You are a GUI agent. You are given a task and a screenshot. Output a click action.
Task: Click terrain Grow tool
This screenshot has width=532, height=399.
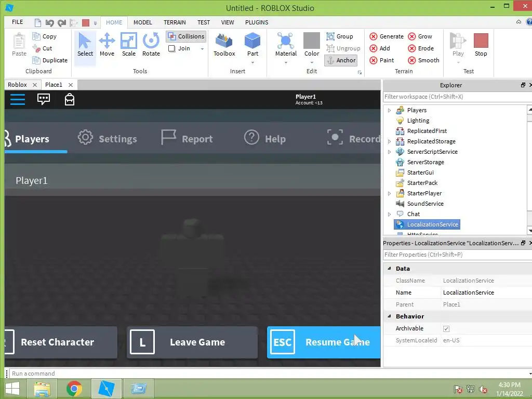[420, 36]
